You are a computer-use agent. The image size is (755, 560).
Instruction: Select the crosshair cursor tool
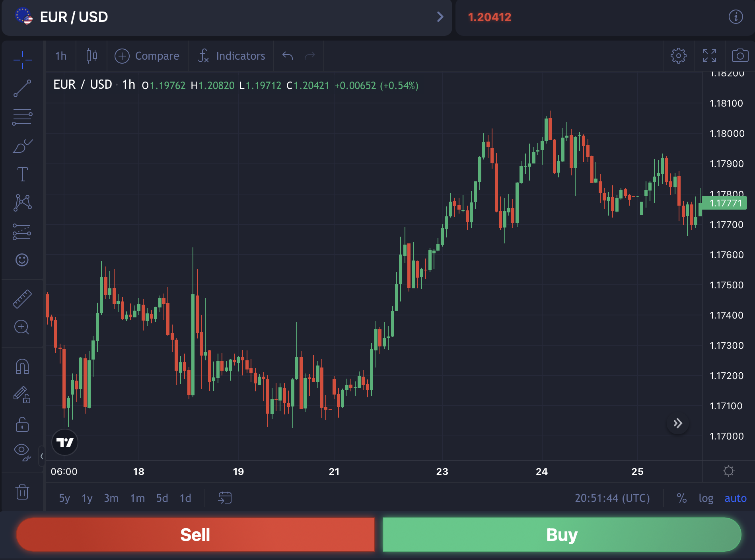pos(22,60)
